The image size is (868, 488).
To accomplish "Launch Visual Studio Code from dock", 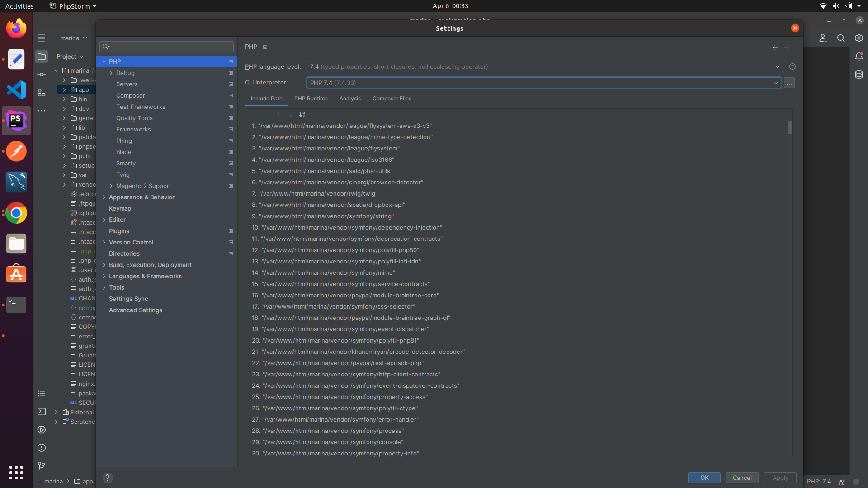I will click(x=16, y=90).
